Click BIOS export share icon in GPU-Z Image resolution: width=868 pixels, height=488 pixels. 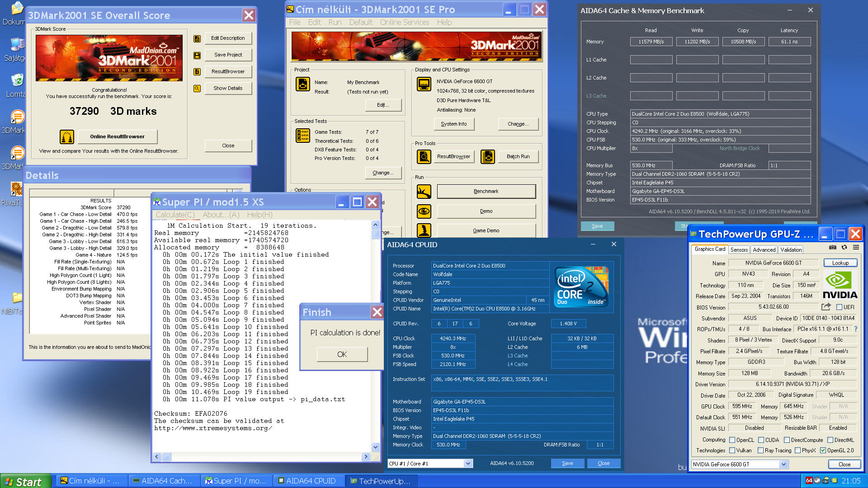[826, 307]
